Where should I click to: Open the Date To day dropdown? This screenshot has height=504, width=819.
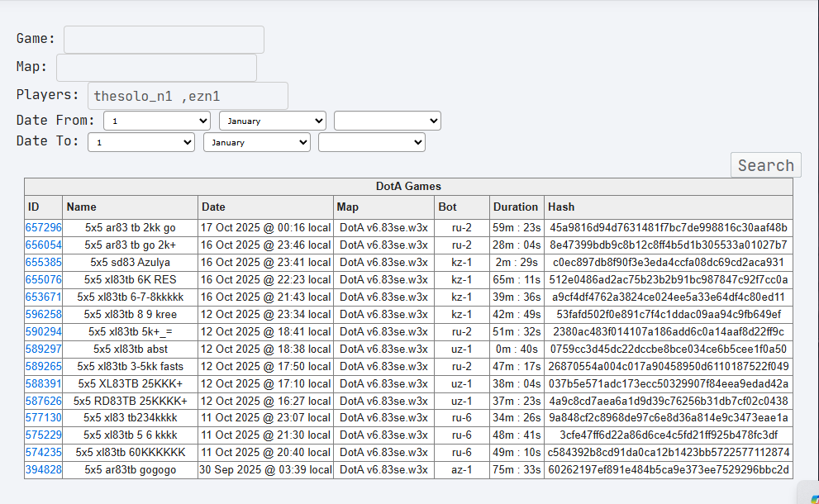click(x=141, y=142)
